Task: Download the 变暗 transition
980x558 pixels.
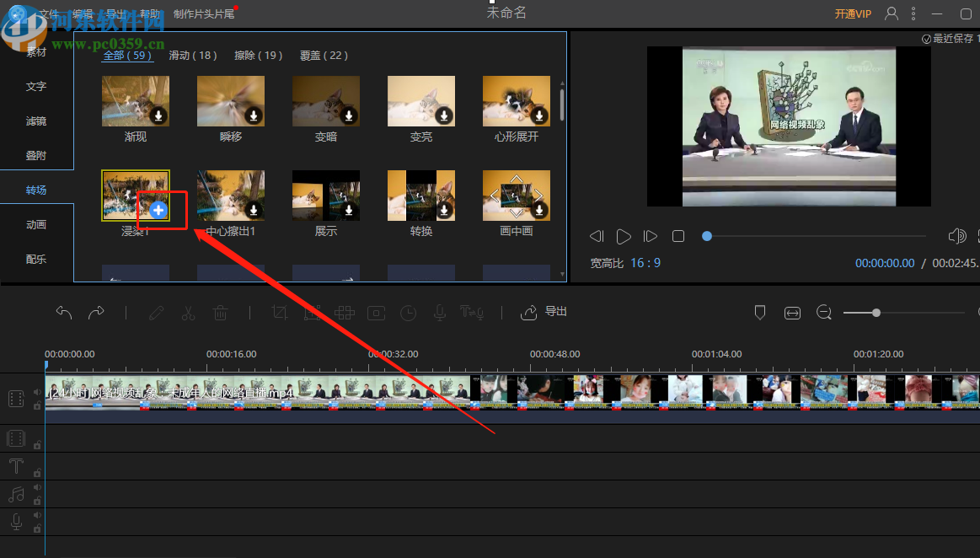Action: (349, 115)
